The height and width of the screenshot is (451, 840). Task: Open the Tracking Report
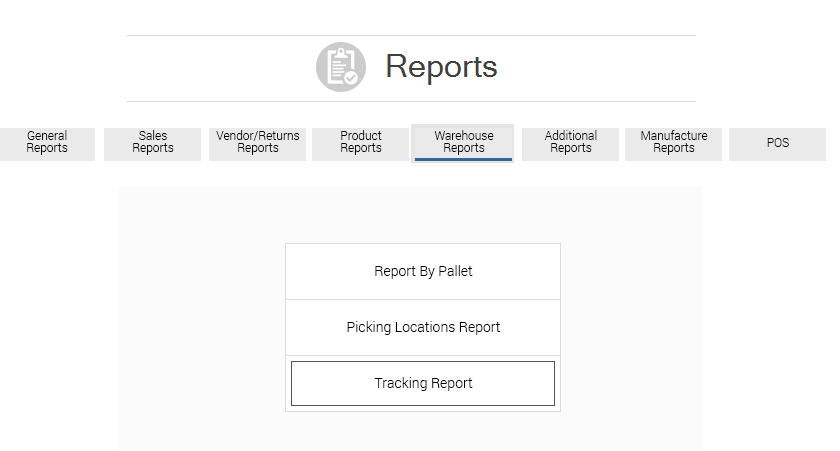423,383
